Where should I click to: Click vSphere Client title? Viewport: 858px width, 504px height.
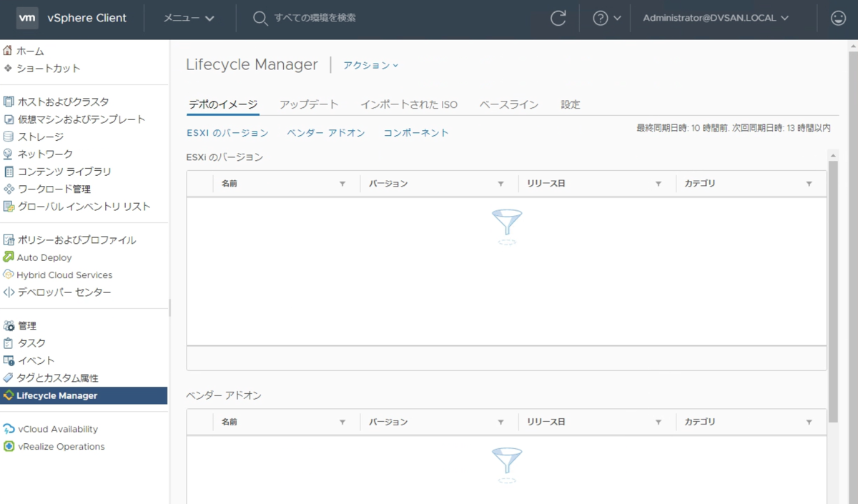point(87,19)
